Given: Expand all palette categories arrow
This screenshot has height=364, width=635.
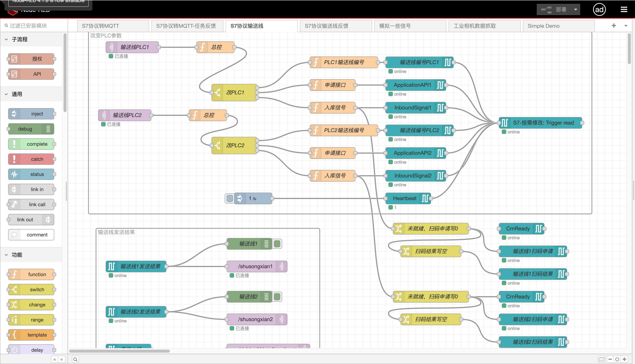Looking at the screenshot, I should coord(61,359).
